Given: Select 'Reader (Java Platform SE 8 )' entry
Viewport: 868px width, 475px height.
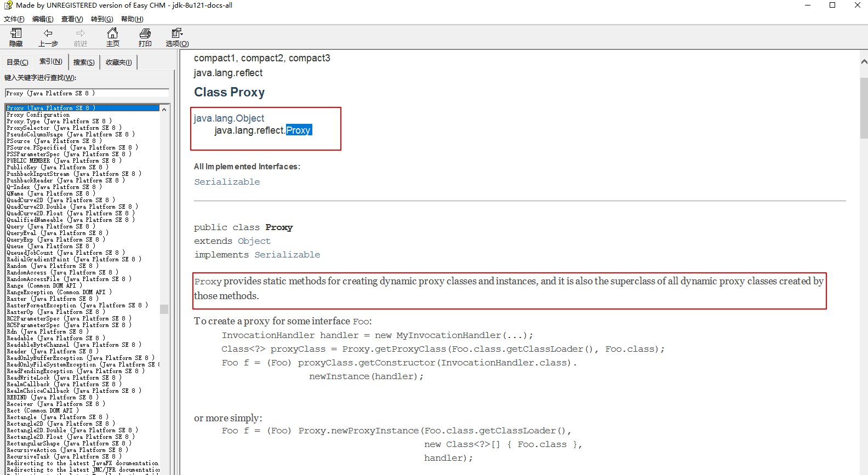Looking at the screenshot, I should click(52, 351).
